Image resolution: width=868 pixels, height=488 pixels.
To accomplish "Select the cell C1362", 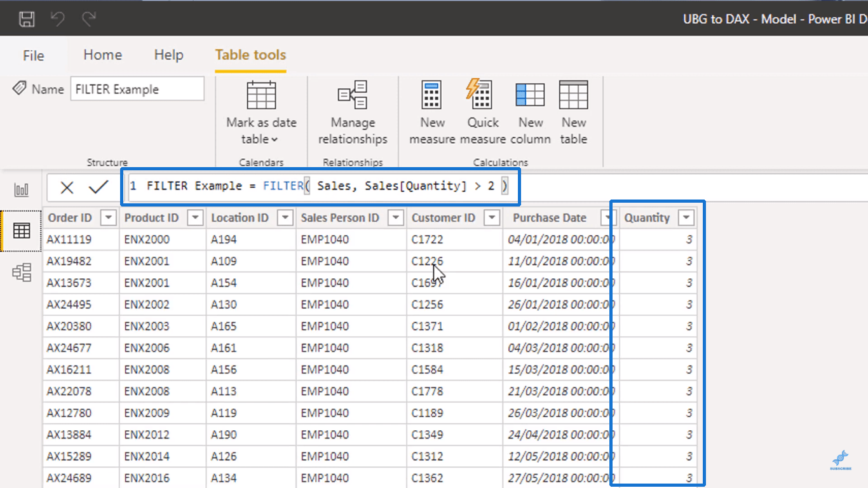I will pos(454,478).
